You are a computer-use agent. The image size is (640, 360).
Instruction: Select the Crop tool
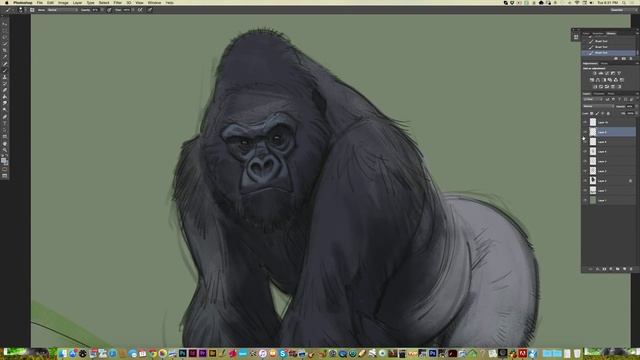(x=5, y=51)
